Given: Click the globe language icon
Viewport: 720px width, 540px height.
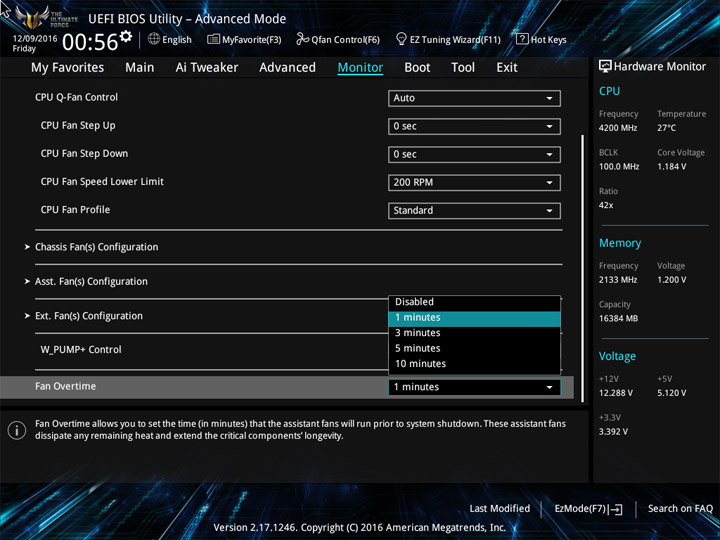Looking at the screenshot, I should 154,39.
